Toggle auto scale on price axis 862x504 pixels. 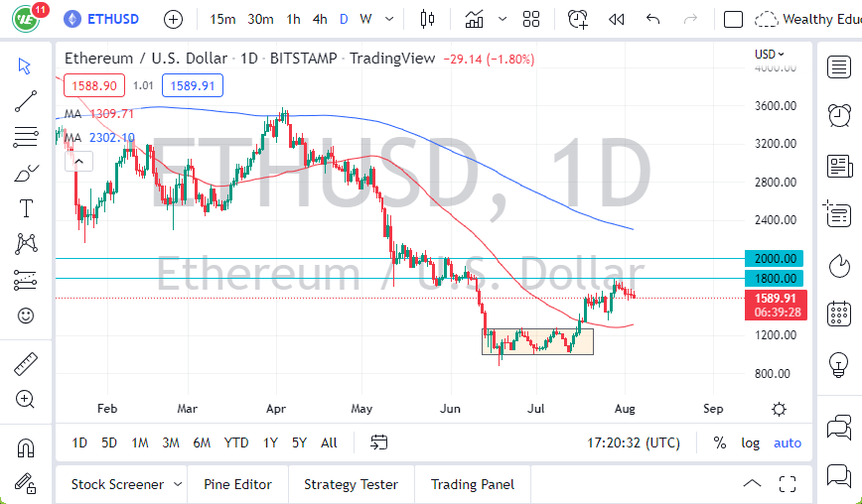(788, 442)
